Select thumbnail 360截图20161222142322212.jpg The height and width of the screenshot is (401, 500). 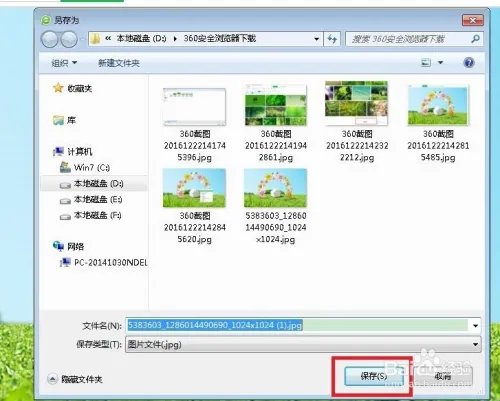(357, 104)
